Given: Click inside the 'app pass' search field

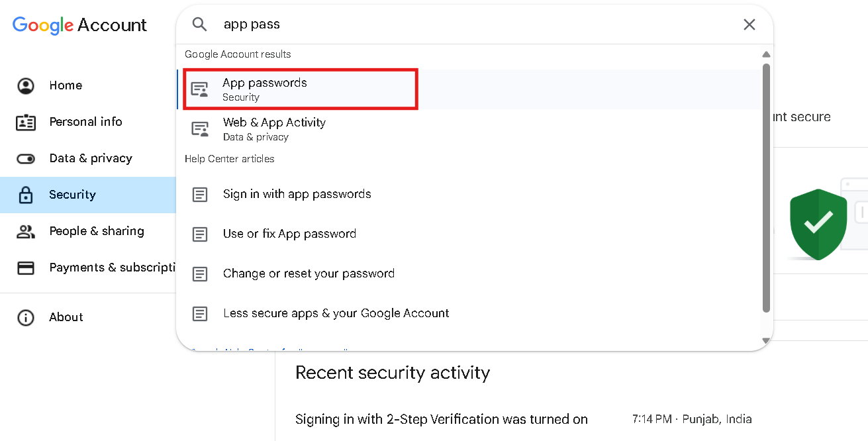Looking at the screenshot, I should (463, 24).
